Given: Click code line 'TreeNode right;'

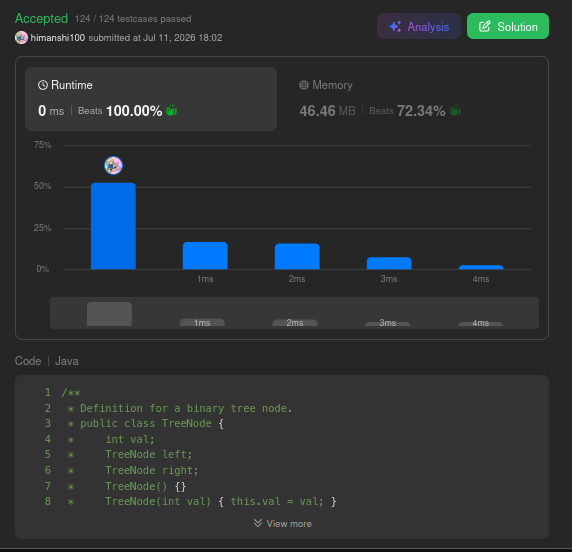Looking at the screenshot, I should [152, 470].
